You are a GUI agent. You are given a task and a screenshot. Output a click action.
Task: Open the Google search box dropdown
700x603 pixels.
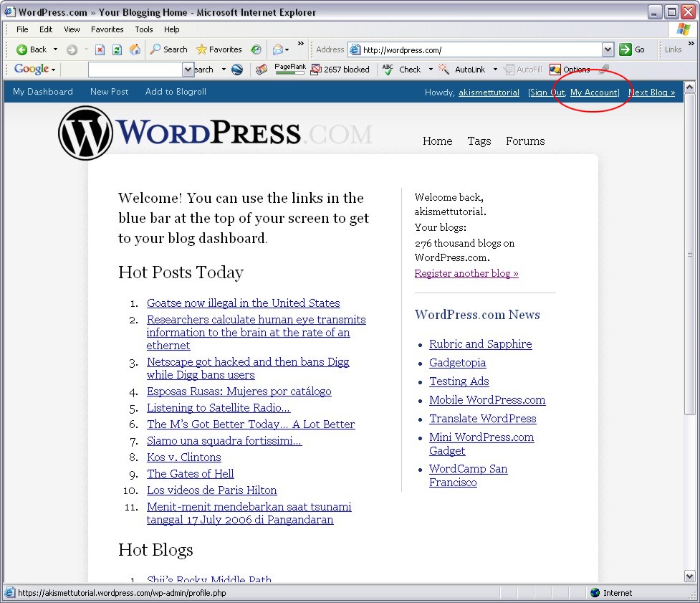click(x=188, y=70)
